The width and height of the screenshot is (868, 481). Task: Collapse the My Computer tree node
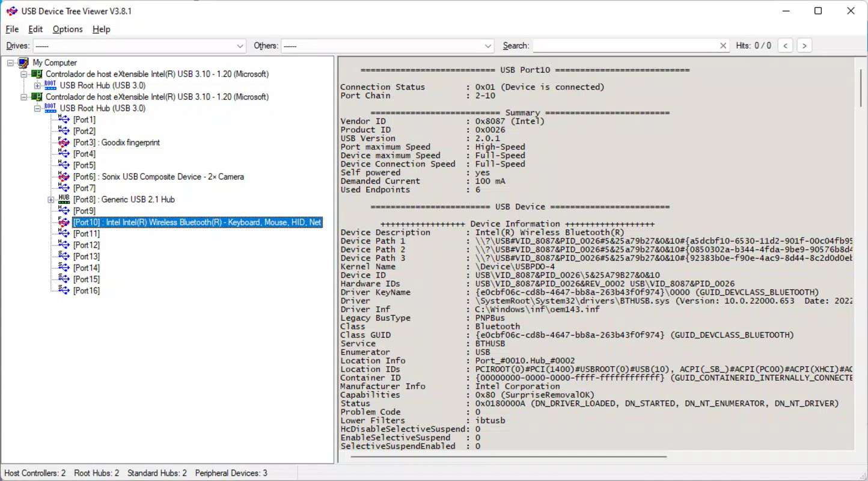(10, 63)
